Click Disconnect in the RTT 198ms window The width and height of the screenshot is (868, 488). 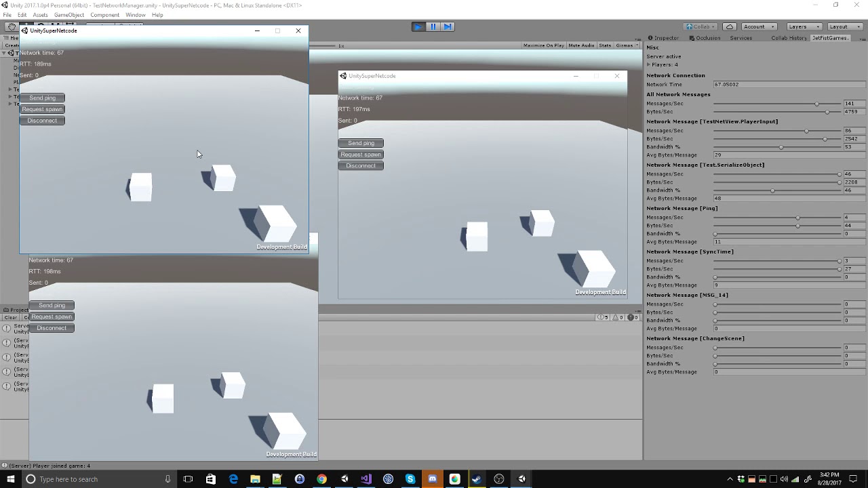coord(52,328)
